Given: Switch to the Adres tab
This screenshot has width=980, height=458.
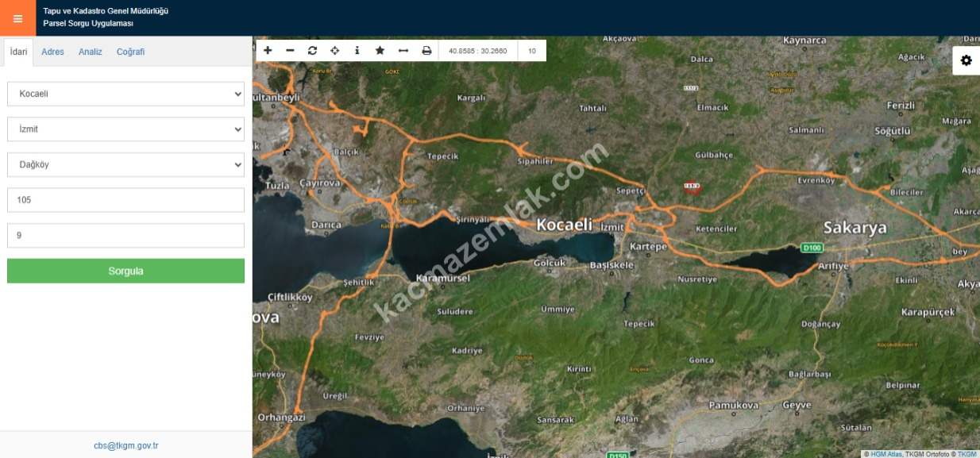Looking at the screenshot, I should (x=52, y=52).
